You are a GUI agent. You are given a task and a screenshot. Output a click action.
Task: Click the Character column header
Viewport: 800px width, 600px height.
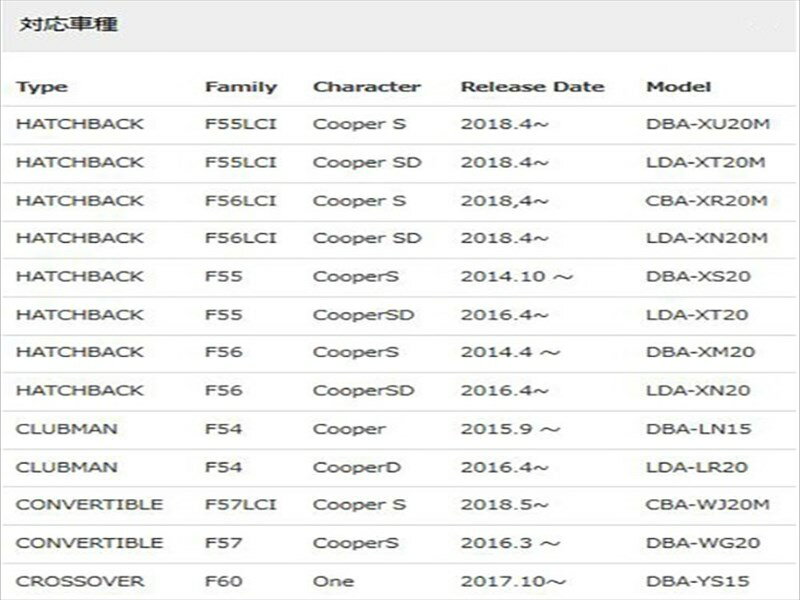(x=367, y=86)
